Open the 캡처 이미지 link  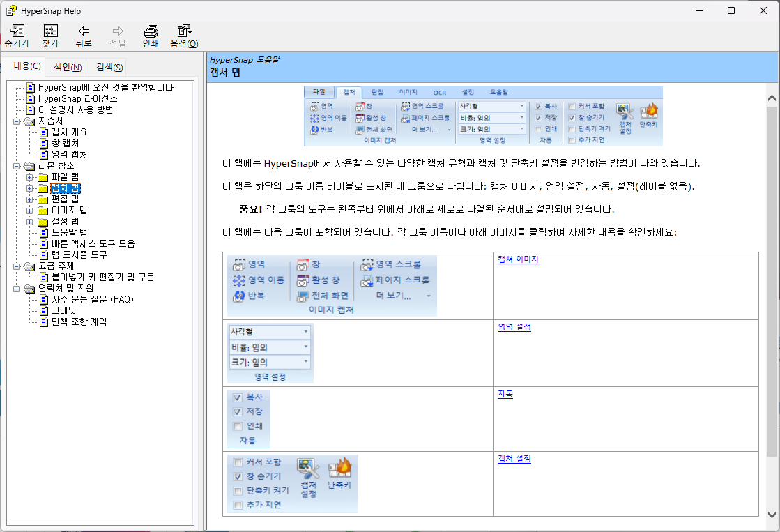click(518, 259)
